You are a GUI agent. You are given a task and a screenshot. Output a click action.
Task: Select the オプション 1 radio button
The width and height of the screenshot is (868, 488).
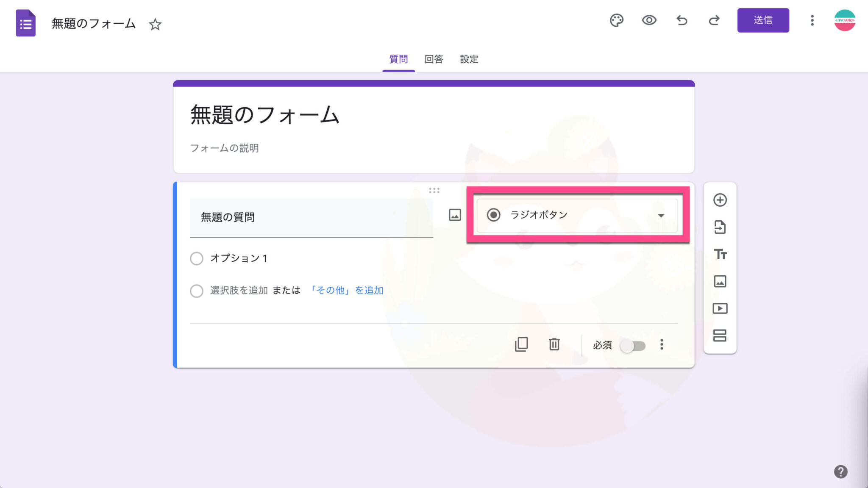[197, 258]
